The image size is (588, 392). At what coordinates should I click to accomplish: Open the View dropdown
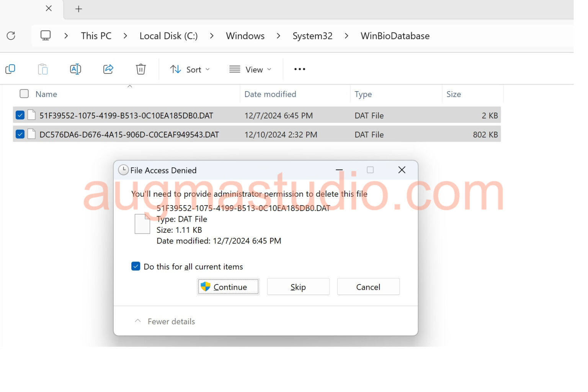250,69
